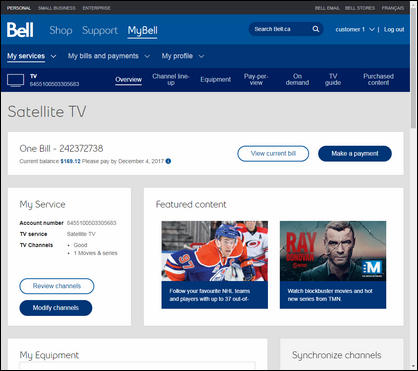Click the Bell logo
The height and width of the screenshot is (371, 418).
[x=20, y=30]
